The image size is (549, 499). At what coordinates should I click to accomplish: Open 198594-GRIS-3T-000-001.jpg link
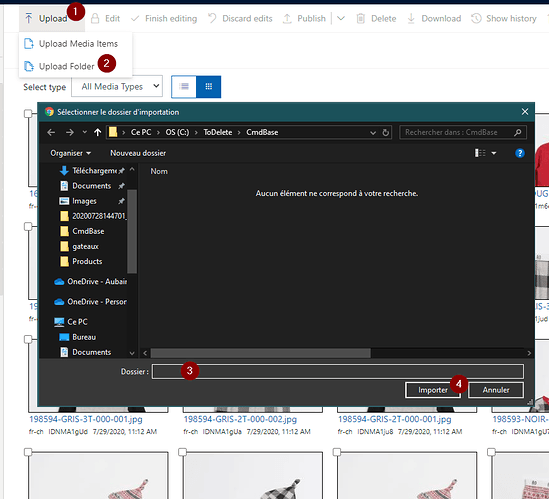tap(86, 419)
